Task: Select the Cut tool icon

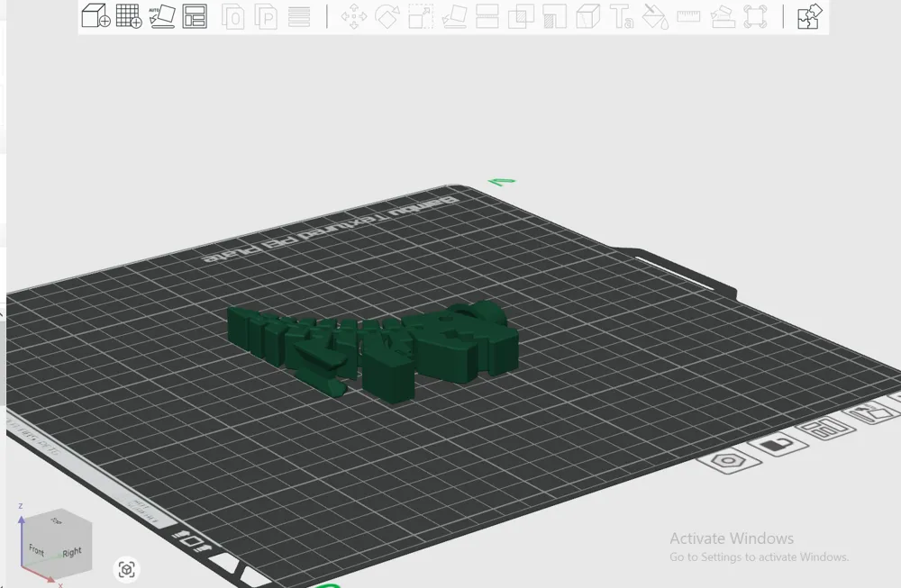Action: point(487,16)
